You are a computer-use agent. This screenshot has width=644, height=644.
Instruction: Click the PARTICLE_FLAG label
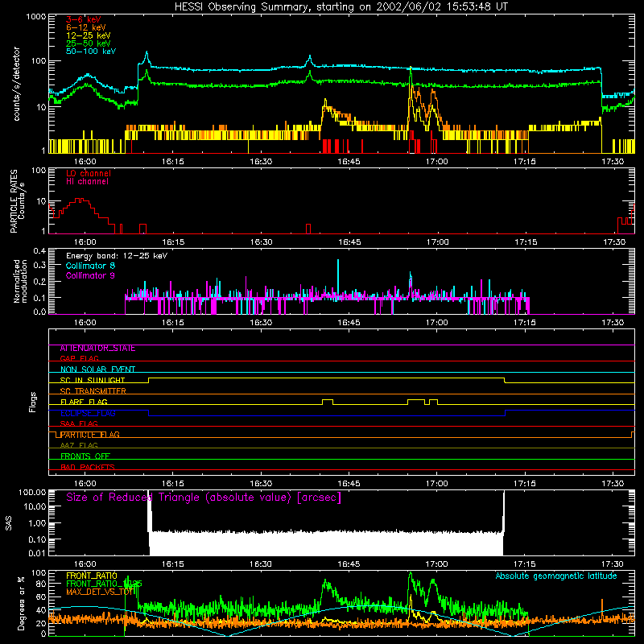pos(90,435)
